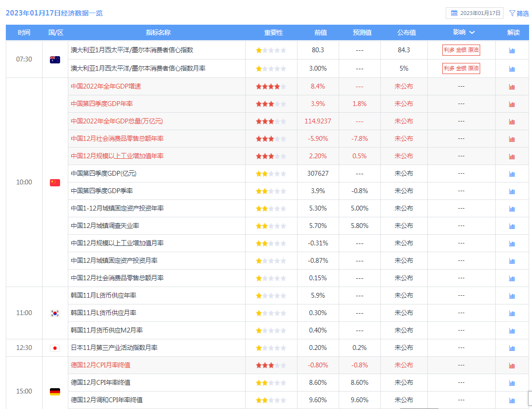Show chart for 韩国11月L货币供应年率

[512, 296]
